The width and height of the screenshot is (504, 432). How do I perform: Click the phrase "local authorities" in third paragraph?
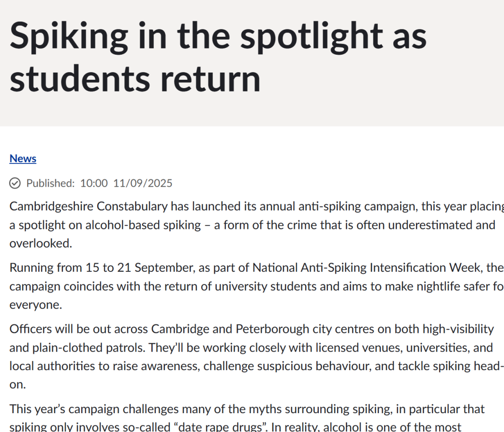52,366
